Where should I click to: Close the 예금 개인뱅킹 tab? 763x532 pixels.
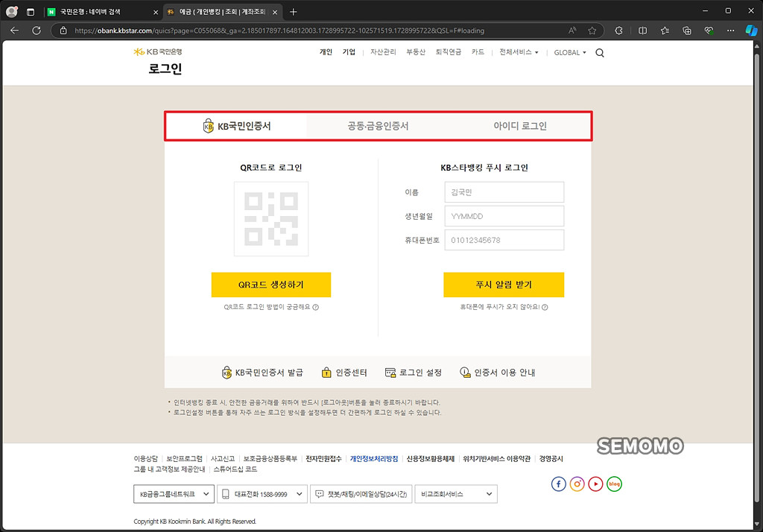point(275,12)
